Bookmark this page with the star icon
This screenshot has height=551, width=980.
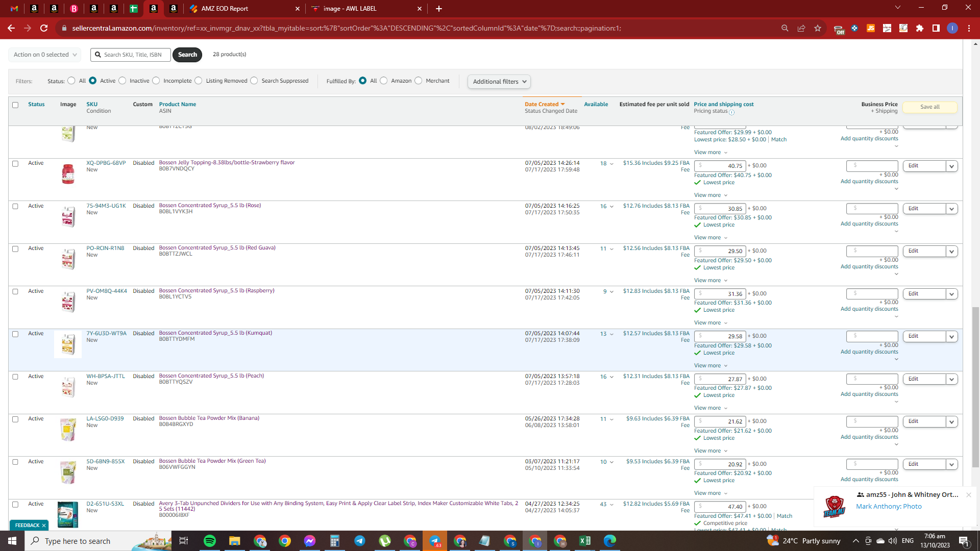point(818,28)
